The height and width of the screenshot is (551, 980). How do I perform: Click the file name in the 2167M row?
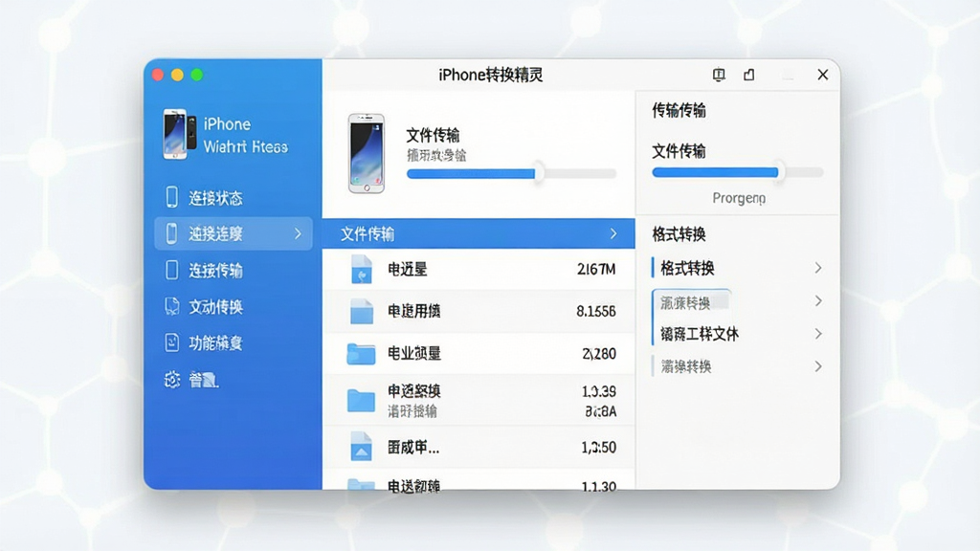[x=408, y=269]
